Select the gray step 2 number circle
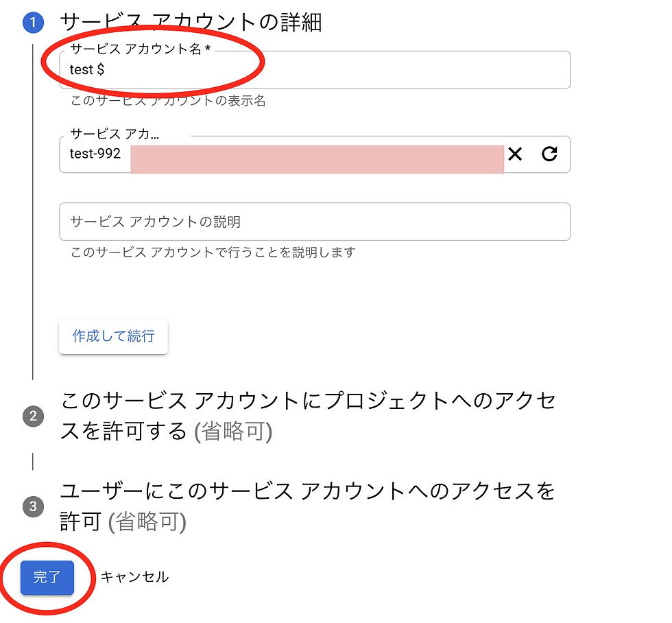This screenshot has width=672, height=623. 33,416
